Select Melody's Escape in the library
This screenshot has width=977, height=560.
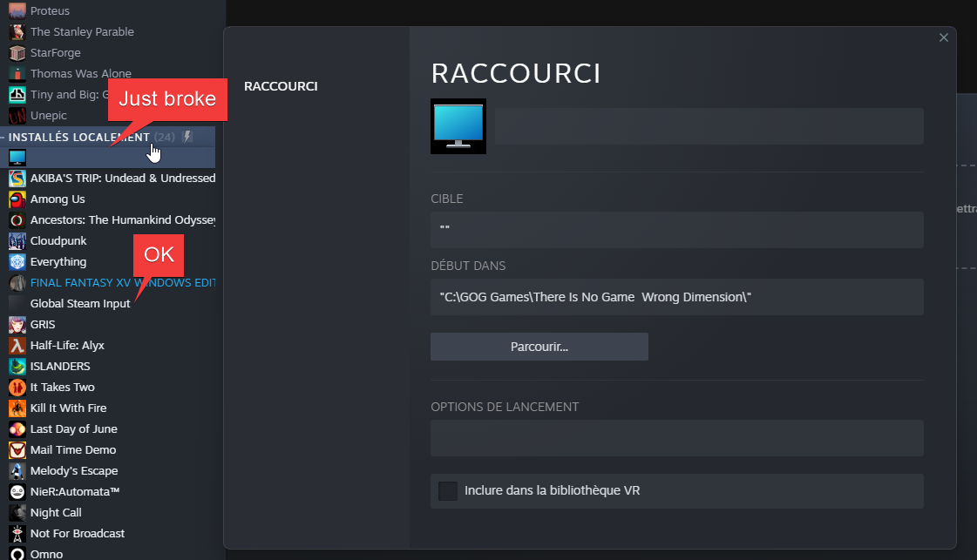click(74, 471)
